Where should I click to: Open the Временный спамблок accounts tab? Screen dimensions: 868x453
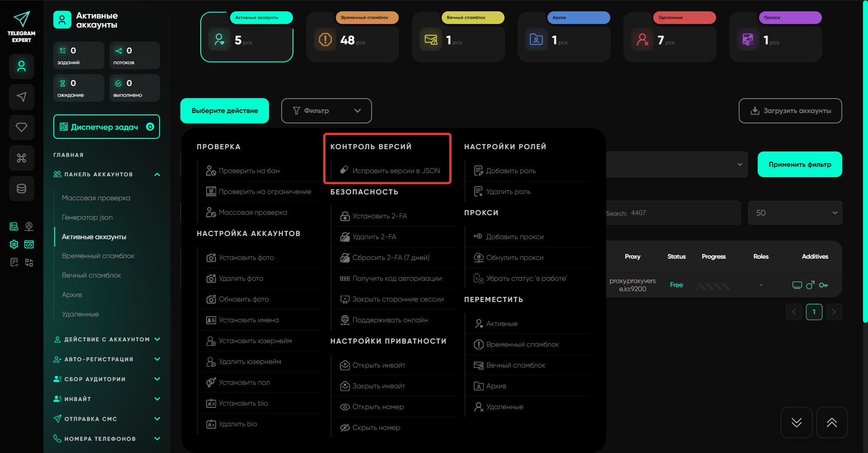353,37
